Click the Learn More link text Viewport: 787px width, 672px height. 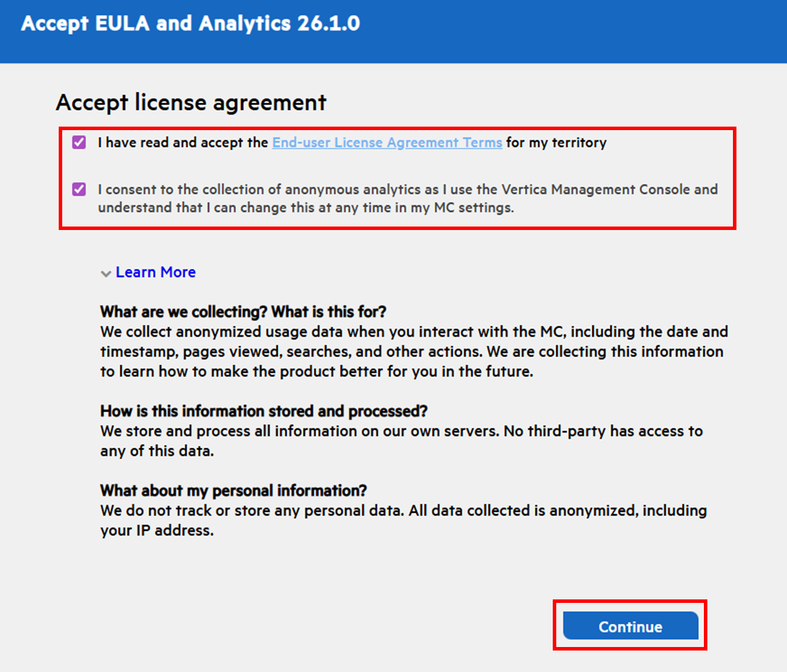[x=156, y=272]
